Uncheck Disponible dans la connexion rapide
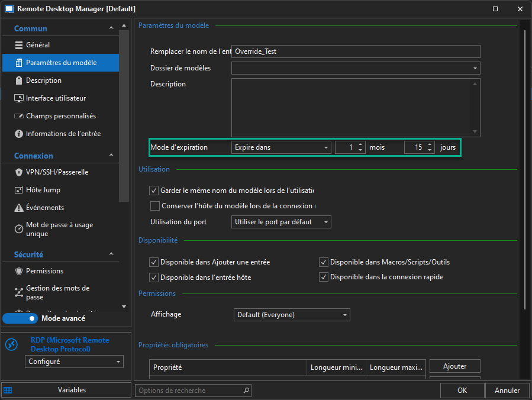The width and height of the screenshot is (532, 400). pyautogui.click(x=324, y=277)
